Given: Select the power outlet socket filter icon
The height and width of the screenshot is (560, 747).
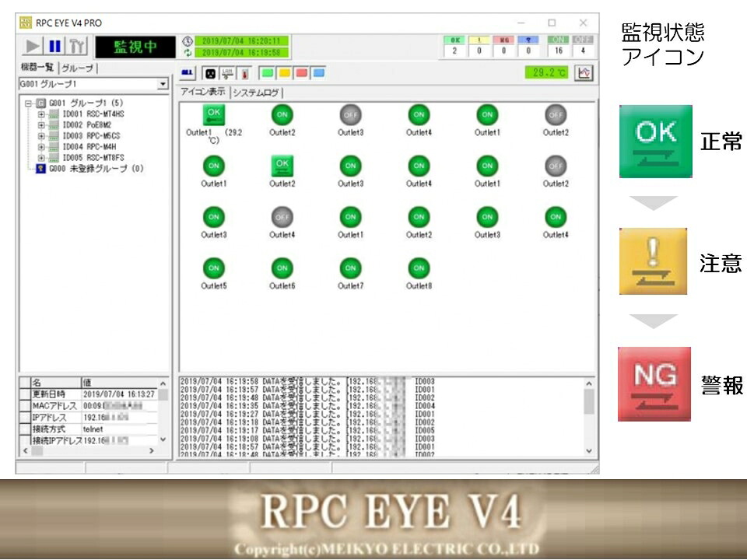Looking at the screenshot, I should coord(210,73).
